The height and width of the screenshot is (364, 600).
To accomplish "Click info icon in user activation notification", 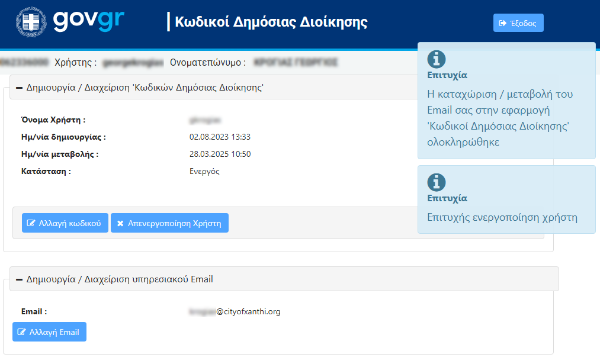I will [437, 182].
